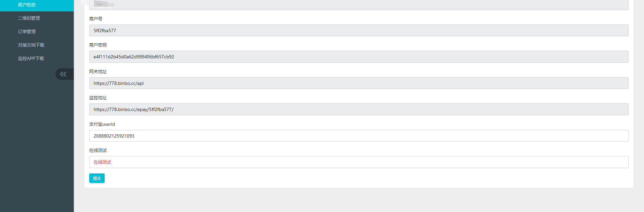This screenshot has width=644, height=212.
Task: Click the 监控地址 epay URL field
Action: (359, 109)
